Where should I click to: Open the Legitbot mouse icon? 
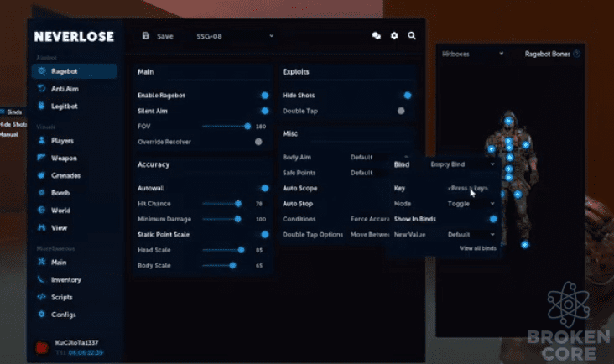click(x=41, y=106)
